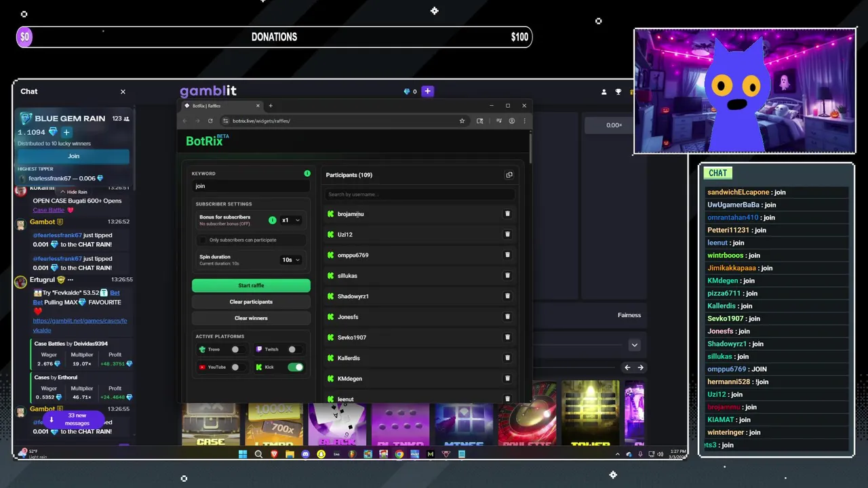Enable YouTube platform toggle

click(237, 367)
